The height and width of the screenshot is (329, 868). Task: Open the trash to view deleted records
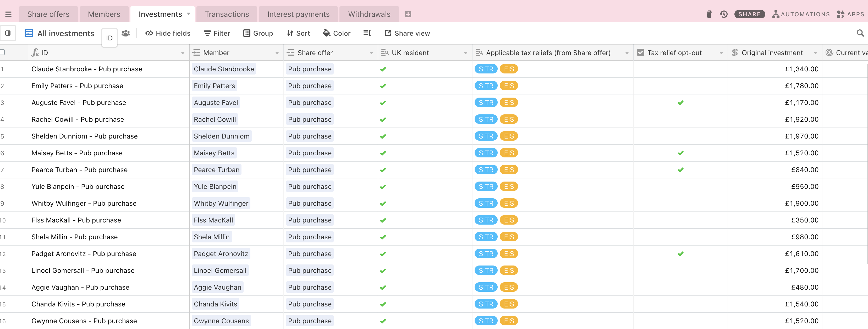click(709, 14)
